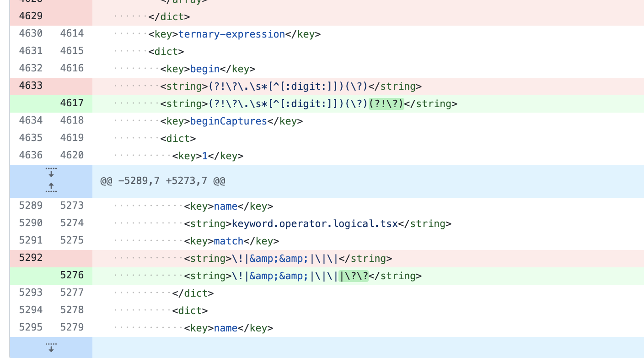Select old line number 4632

pyautogui.click(x=31, y=68)
